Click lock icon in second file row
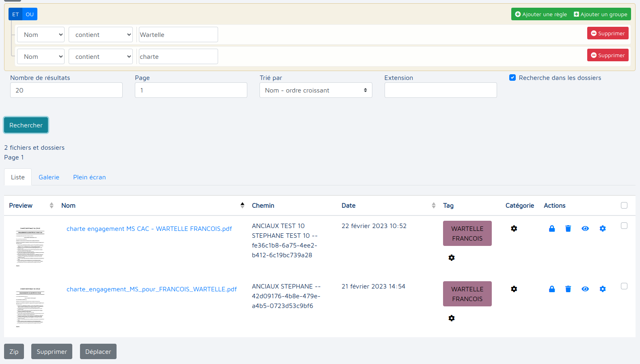This screenshot has width=640, height=364. click(x=551, y=289)
